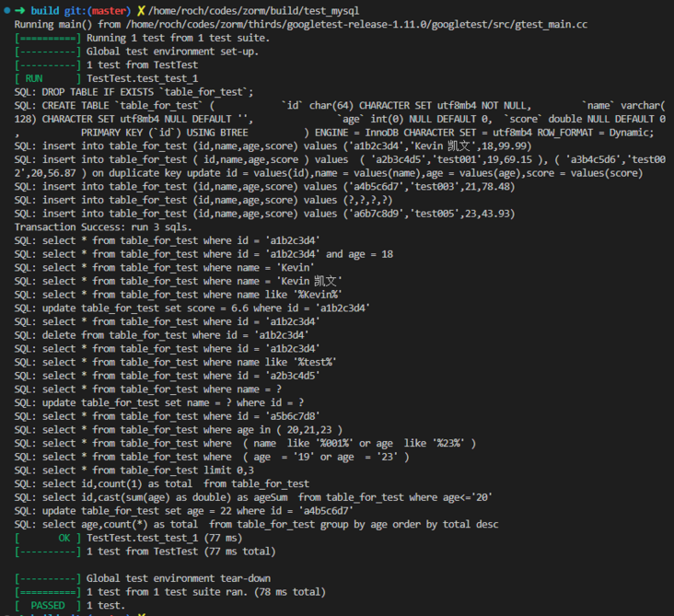Viewport: 674px width, 616px height.
Task: Click the "Transaction Success: run 3 sqls." line
Action: (x=103, y=227)
